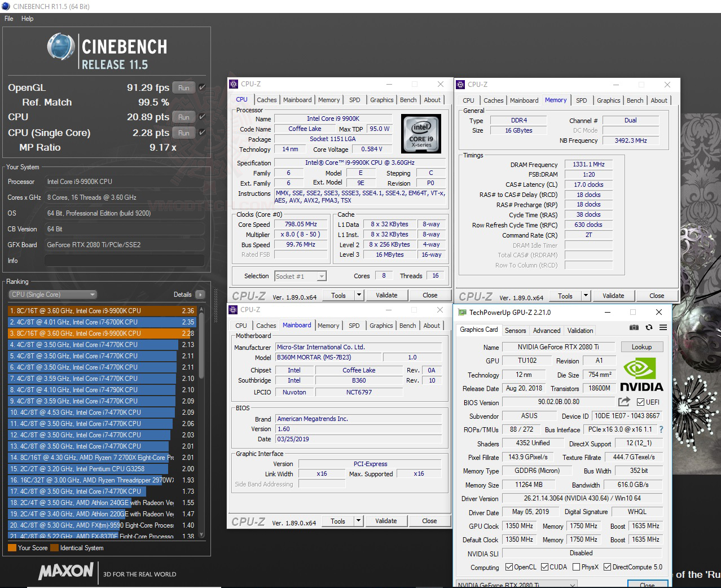Run the CPU Single Core benchmark

[x=184, y=133]
